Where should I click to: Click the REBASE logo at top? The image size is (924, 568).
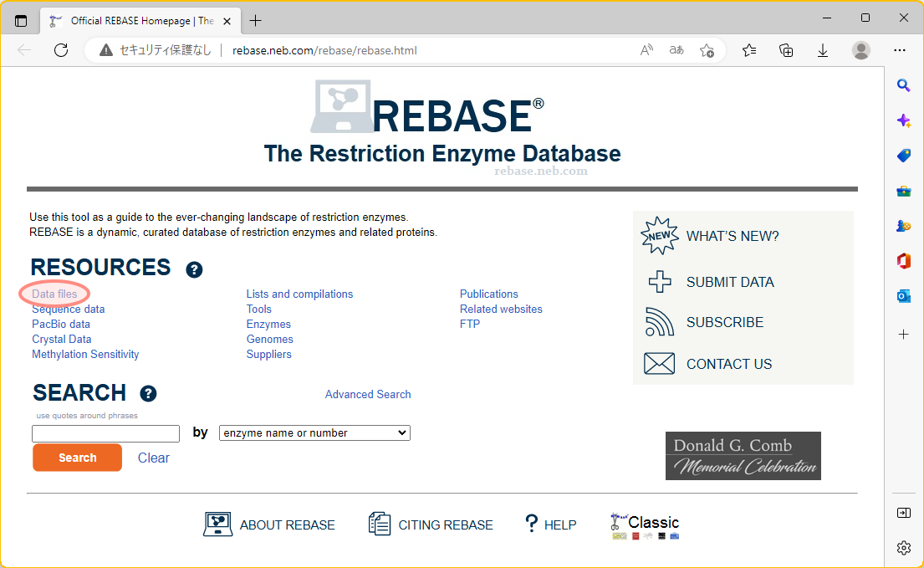coord(428,108)
